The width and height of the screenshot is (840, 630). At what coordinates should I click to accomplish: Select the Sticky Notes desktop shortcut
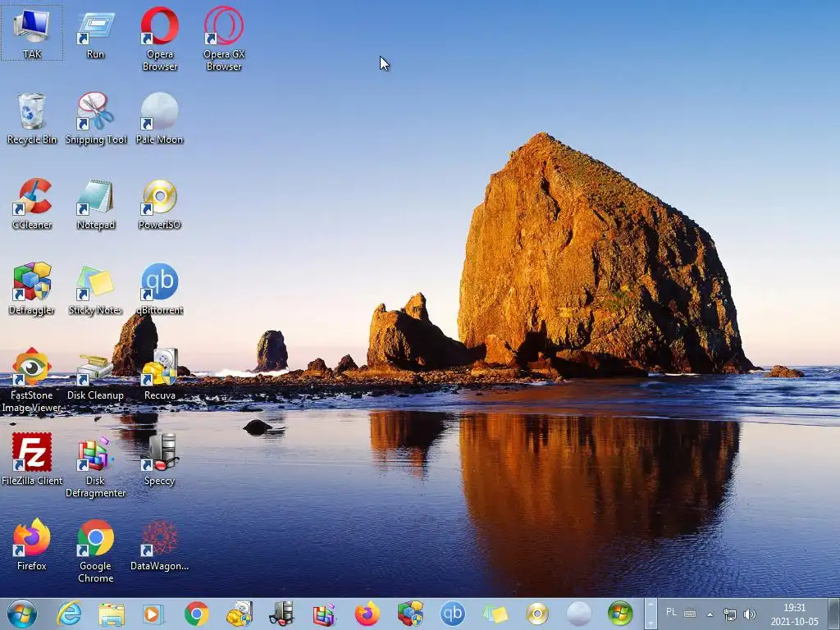click(95, 289)
